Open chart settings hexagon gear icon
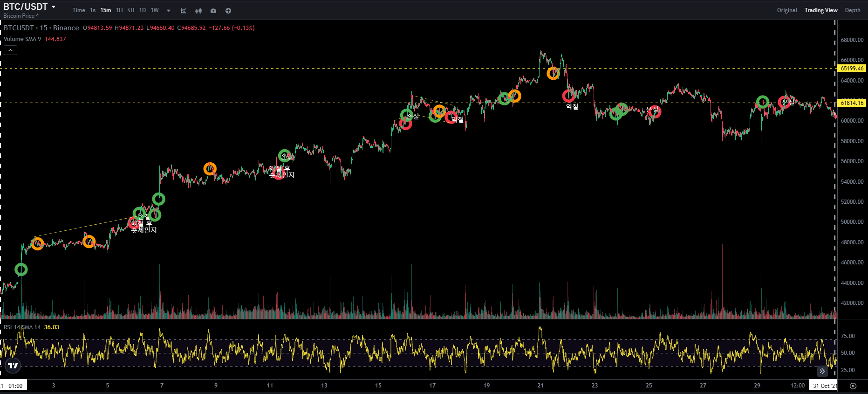868x394 pixels. (853, 386)
